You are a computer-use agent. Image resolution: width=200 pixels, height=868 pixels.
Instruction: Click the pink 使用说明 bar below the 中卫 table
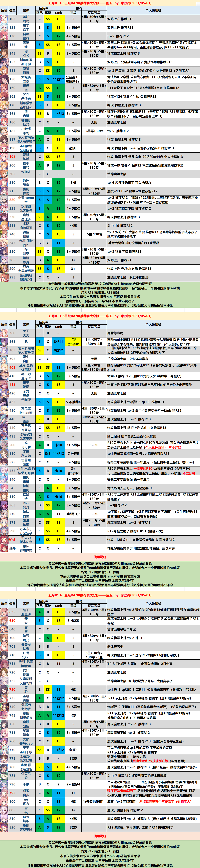pyautogui.click(x=100, y=557)
